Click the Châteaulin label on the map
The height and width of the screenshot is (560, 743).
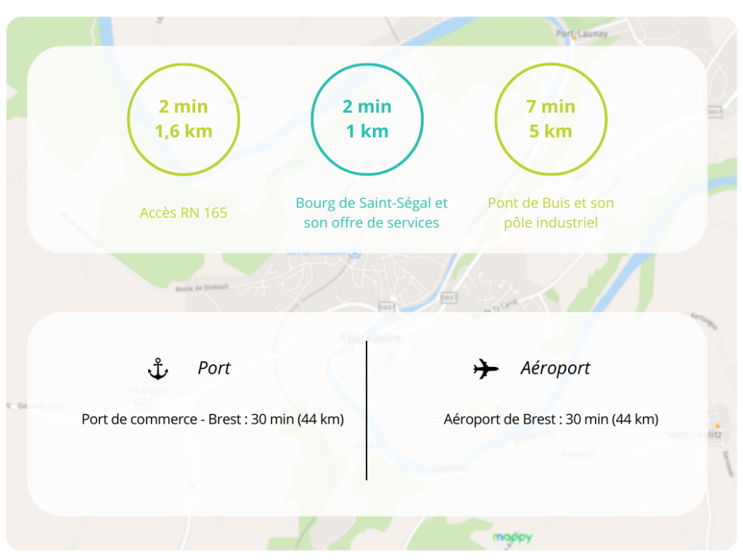[370, 338]
